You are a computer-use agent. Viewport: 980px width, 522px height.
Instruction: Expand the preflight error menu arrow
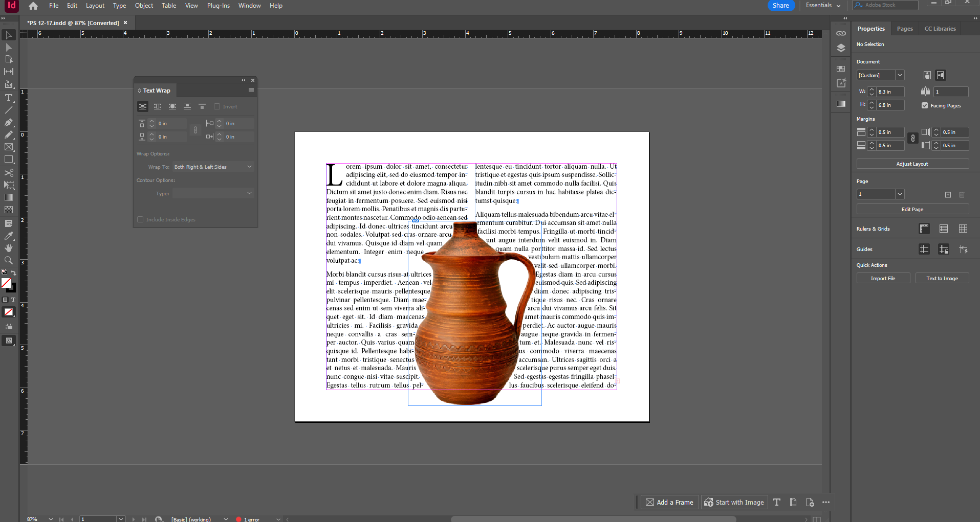pyautogui.click(x=278, y=519)
